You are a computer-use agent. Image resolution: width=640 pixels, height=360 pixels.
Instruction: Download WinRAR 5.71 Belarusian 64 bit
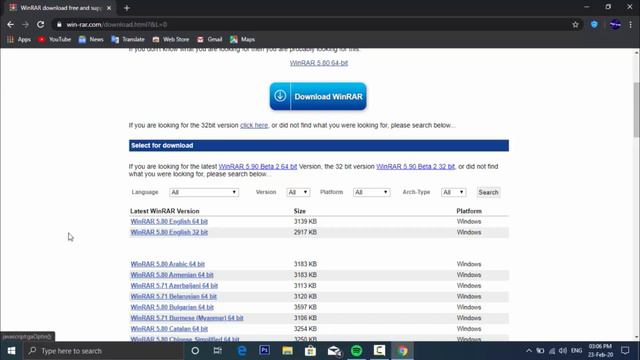(173, 296)
